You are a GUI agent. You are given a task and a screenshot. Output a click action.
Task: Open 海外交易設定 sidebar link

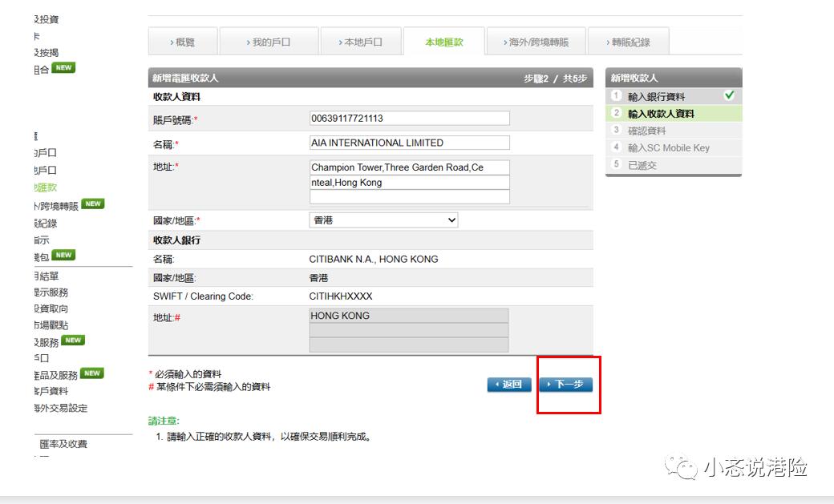(60, 408)
